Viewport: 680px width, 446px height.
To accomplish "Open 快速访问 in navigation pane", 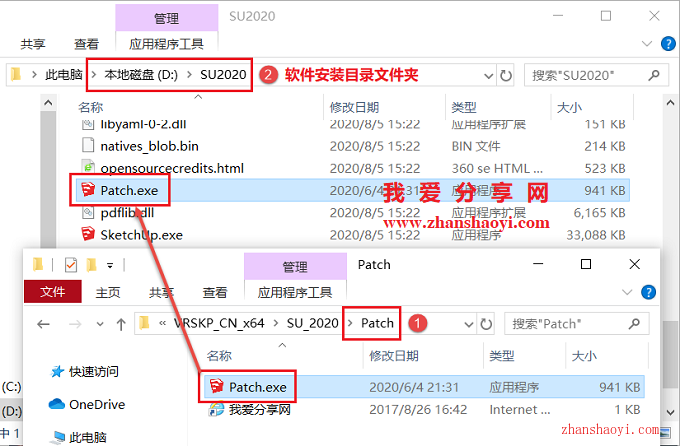I will [85, 371].
